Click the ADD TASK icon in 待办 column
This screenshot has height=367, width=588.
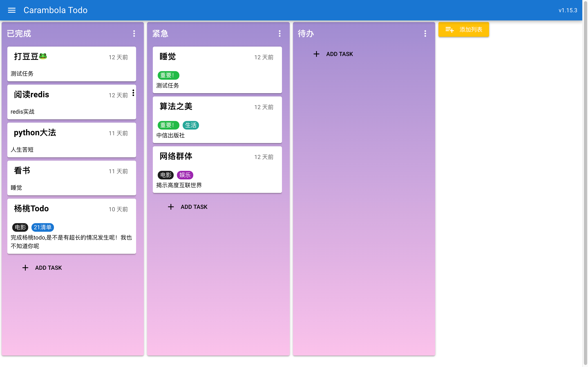click(316, 54)
